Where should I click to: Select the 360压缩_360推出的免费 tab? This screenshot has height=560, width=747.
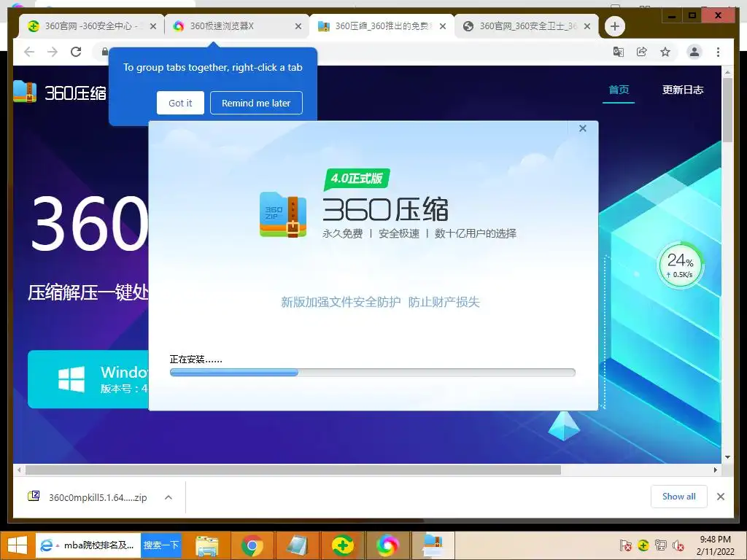pos(381,26)
